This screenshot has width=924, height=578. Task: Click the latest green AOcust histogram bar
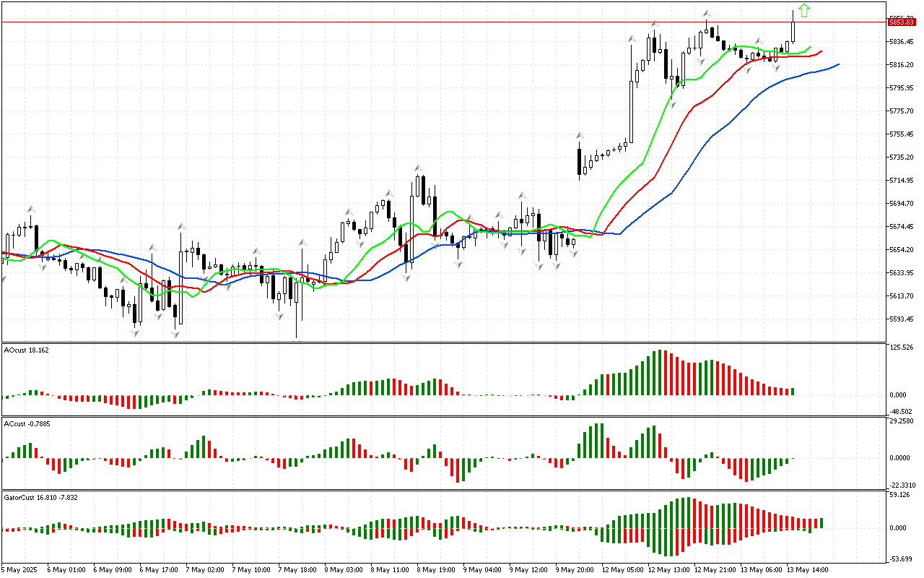[x=793, y=391]
